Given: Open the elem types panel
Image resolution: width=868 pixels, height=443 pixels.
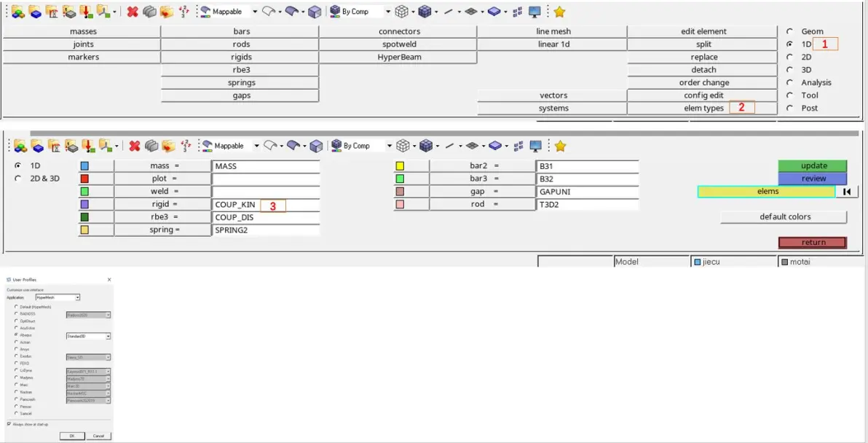Looking at the screenshot, I should click(x=703, y=109).
